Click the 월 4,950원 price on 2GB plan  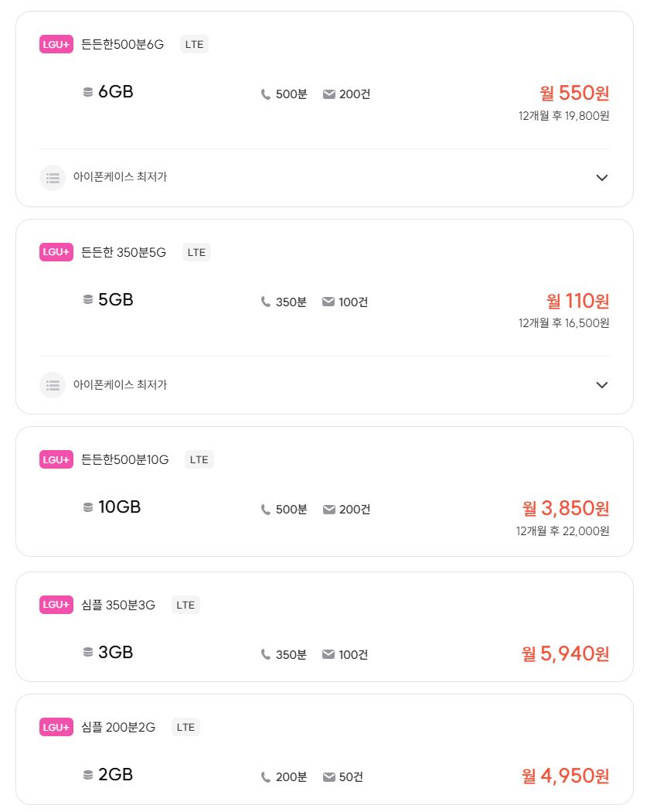(x=566, y=776)
